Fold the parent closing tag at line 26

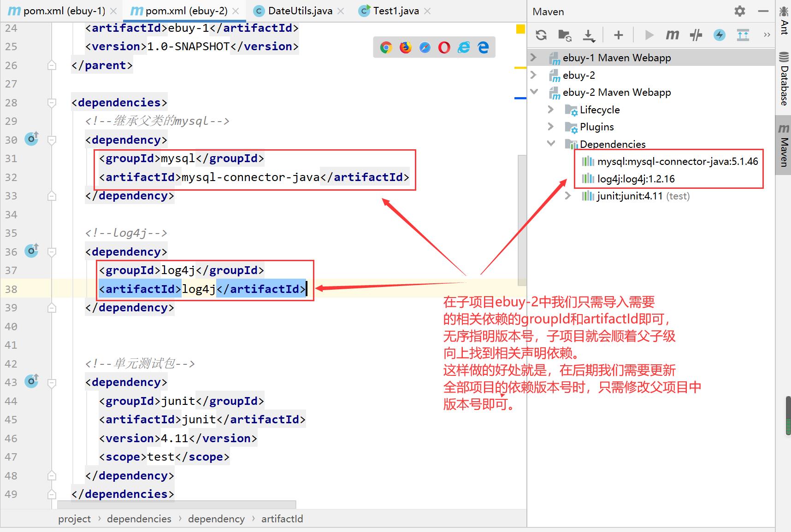pos(52,65)
